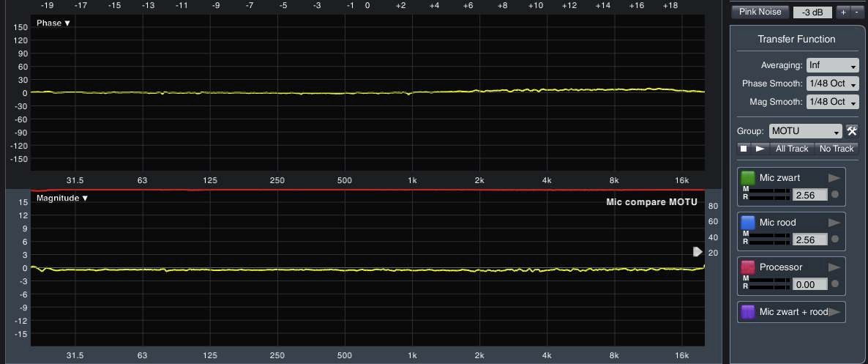The height and width of the screenshot is (364, 868).
Task: Click the Mic zwart delay tracking dot
Action: 835,195
